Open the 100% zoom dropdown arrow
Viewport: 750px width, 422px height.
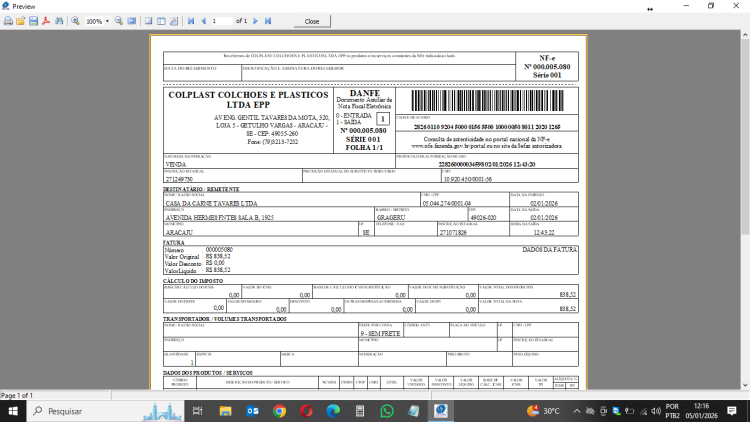pos(107,22)
